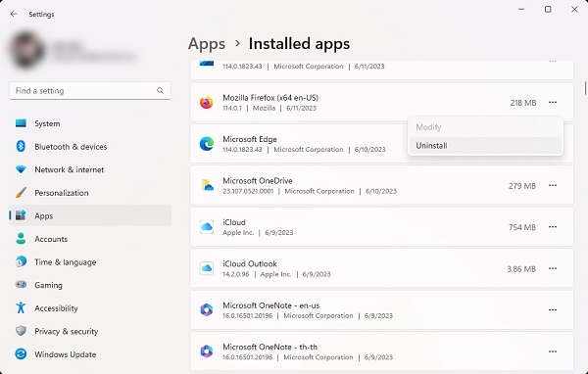Image resolution: width=588 pixels, height=374 pixels.
Task: Click the System monitor icon
Action: click(x=21, y=123)
